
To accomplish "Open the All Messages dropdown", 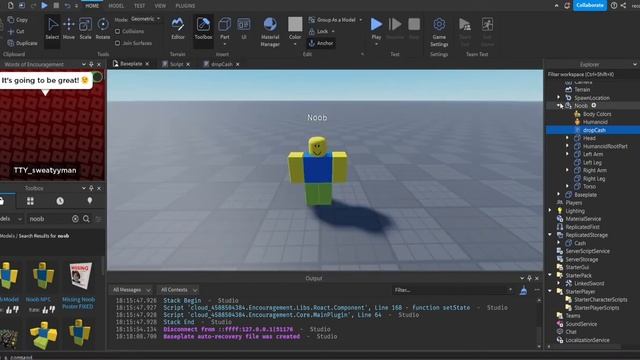I will click(131, 290).
